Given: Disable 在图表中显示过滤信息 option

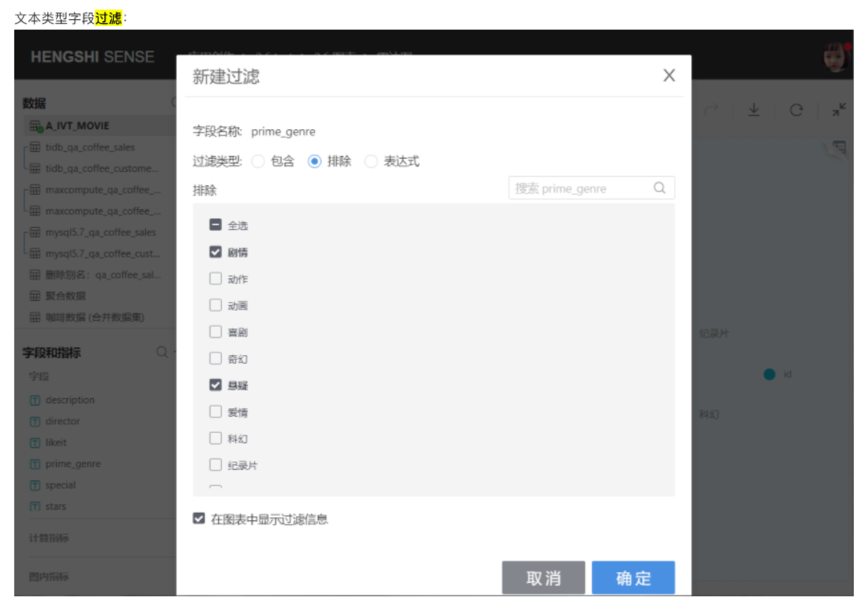Looking at the screenshot, I should (199, 519).
